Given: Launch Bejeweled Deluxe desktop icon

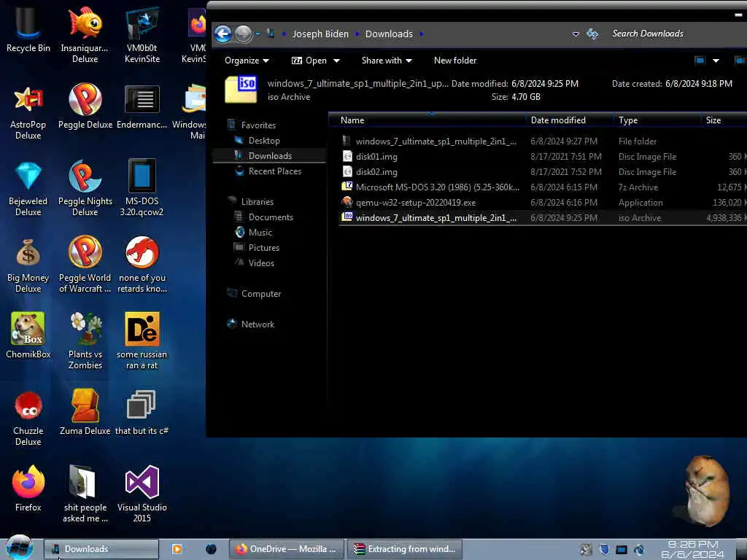Looking at the screenshot, I should 28,189.
